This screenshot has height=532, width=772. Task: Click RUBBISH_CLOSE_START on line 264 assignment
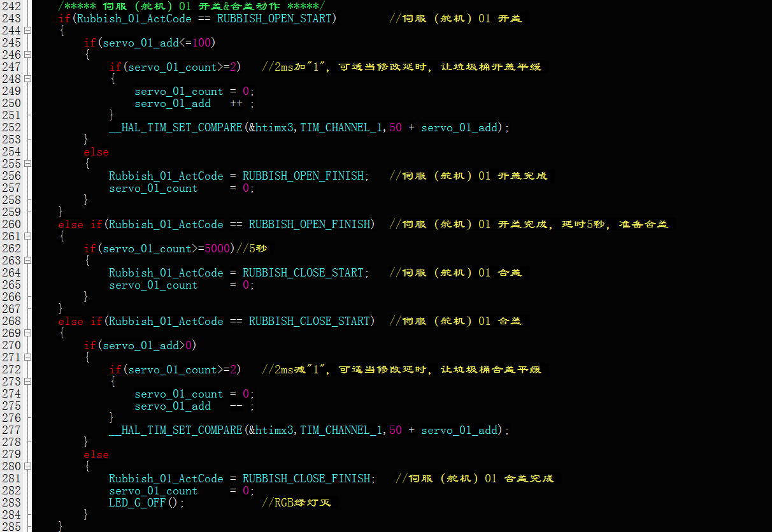303,273
